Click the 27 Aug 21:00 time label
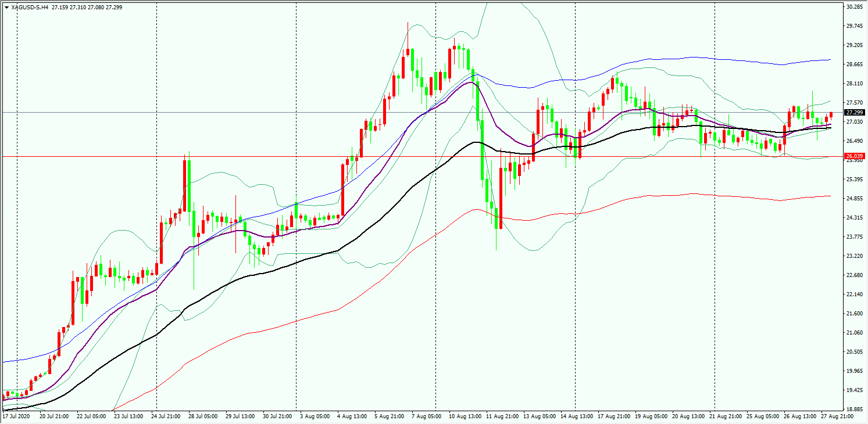The image size is (868, 424). [x=837, y=416]
